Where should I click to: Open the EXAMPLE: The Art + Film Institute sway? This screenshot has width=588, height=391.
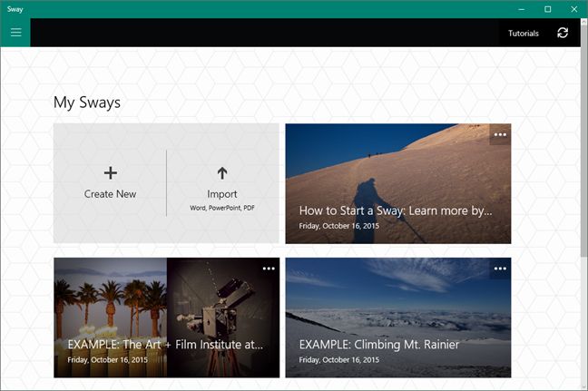[166, 318]
